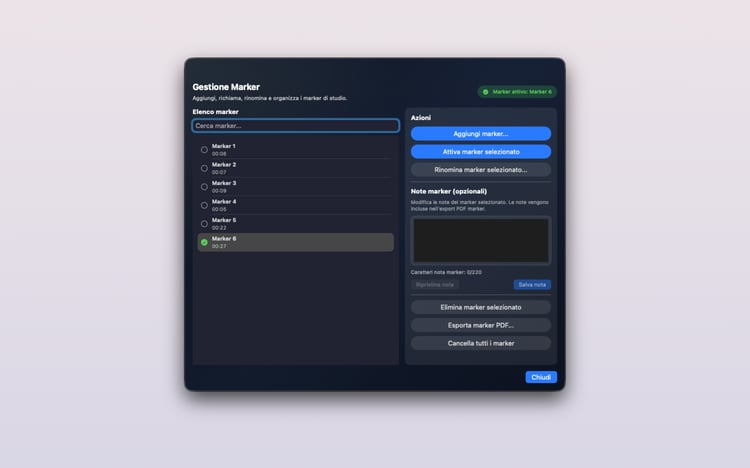The width and height of the screenshot is (750, 468).
Task: Click Attiva marker selezionato button
Action: (481, 152)
